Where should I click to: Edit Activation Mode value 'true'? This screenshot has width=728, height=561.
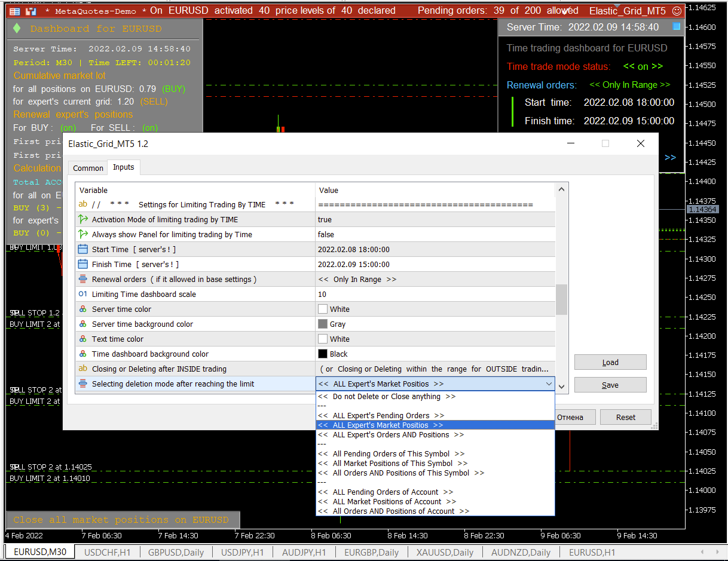click(x=435, y=220)
